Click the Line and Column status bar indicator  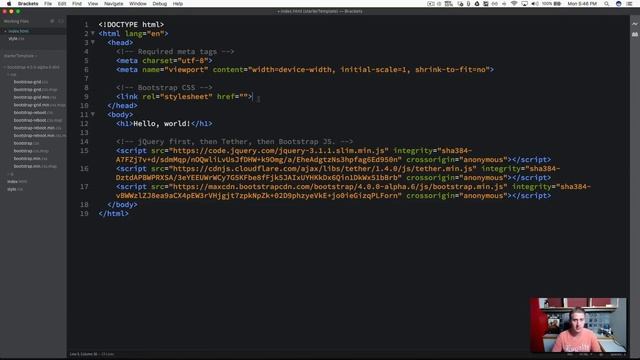pyautogui.click(x=84, y=354)
